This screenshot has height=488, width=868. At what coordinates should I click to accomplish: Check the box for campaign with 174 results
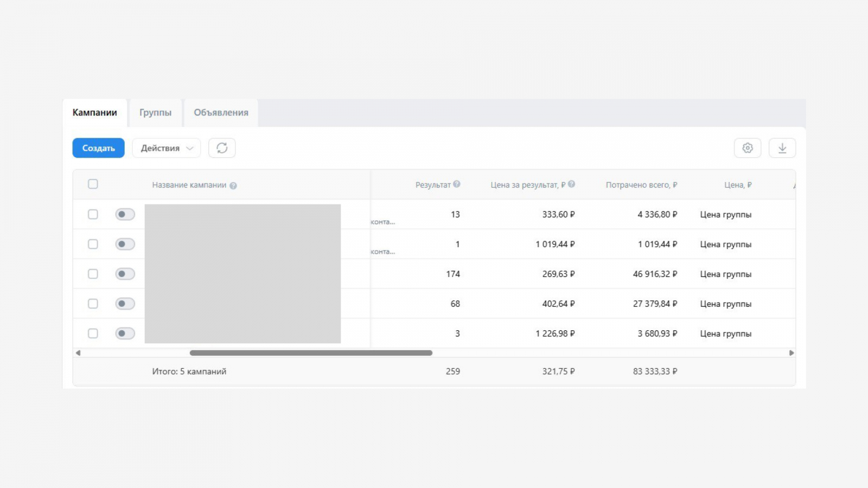click(x=93, y=274)
